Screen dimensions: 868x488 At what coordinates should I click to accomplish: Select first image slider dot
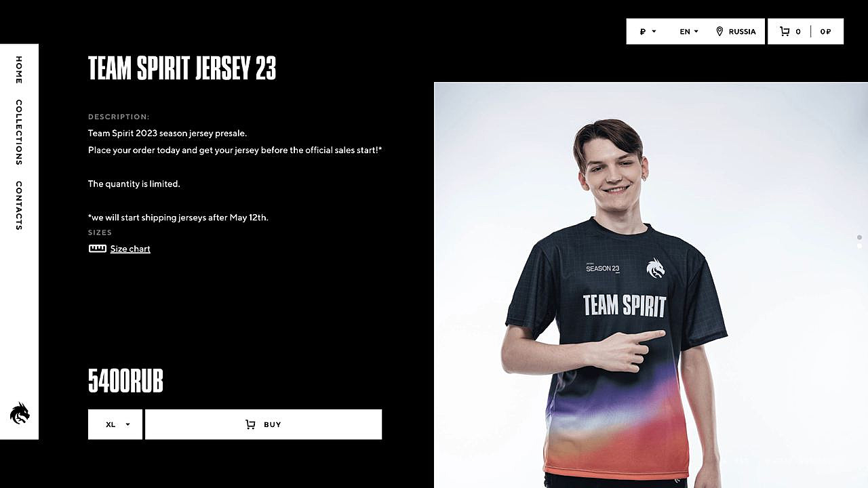[859, 237]
